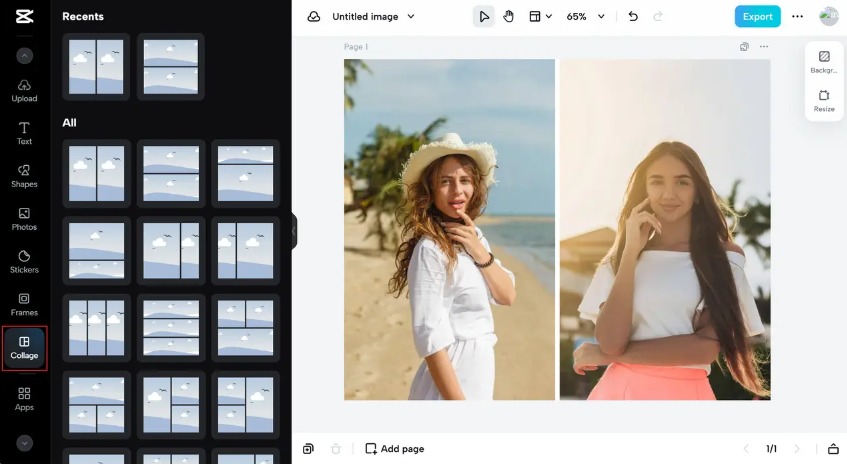Image resolution: width=847 pixels, height=464 pixels.
Task: Open the Text tool panel
Action: pos(24,133)
